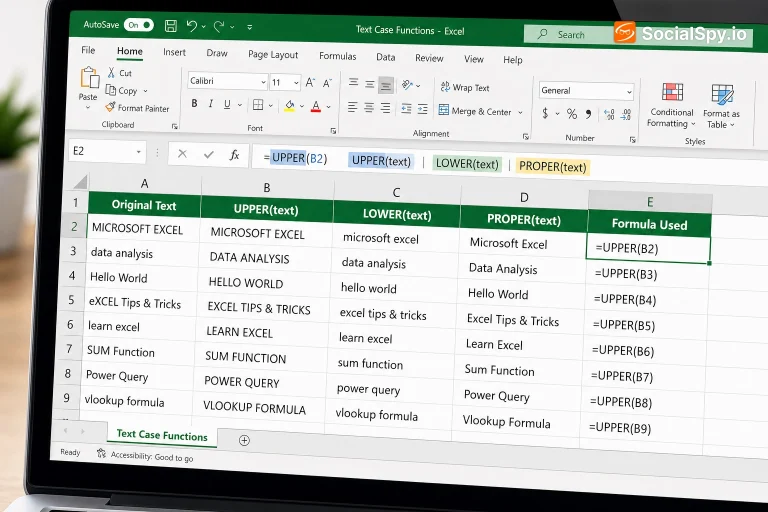The image size is (768, 512).
Task: Click the Borders icon
Action: point(258,105)
